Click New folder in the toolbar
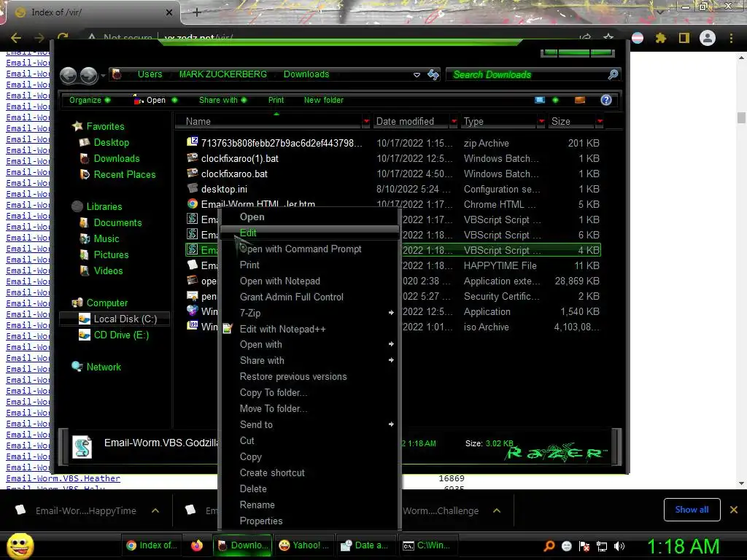This screenshot has width=747, height=560. pyautogui.click(x=323, y=100)
